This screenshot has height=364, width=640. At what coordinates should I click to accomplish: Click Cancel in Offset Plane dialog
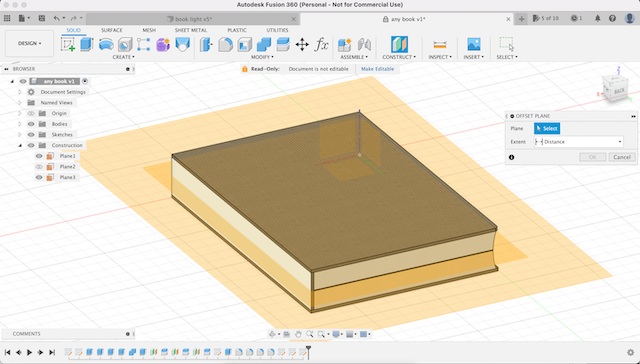[622, 157]
